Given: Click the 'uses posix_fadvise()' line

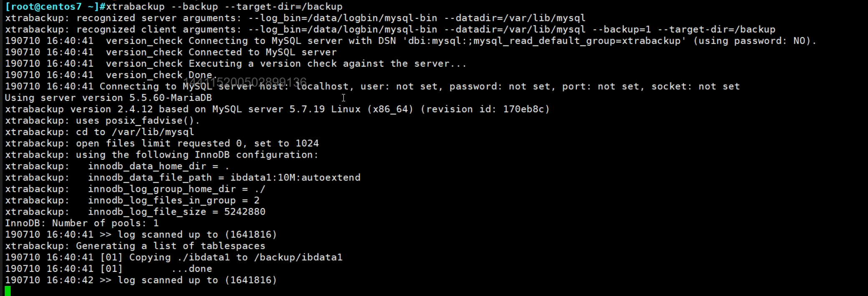Looking at the screenshot, I should tap(138, 121).
